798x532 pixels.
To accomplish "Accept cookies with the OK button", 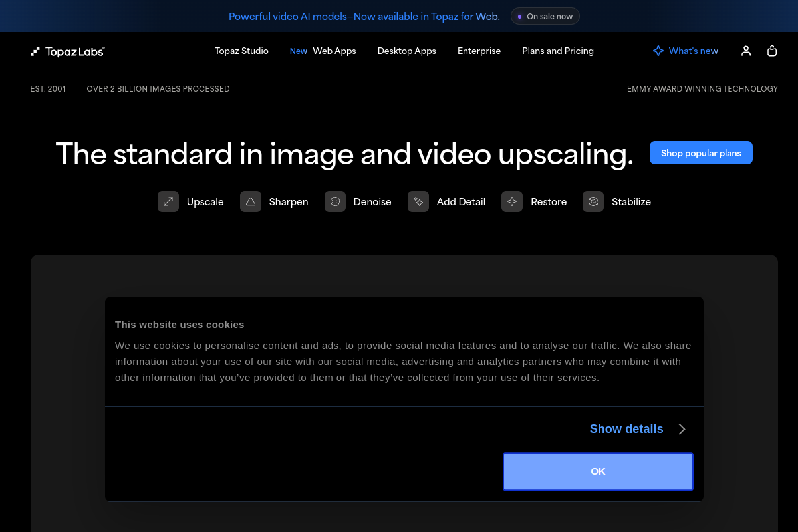I will [598, 471].
